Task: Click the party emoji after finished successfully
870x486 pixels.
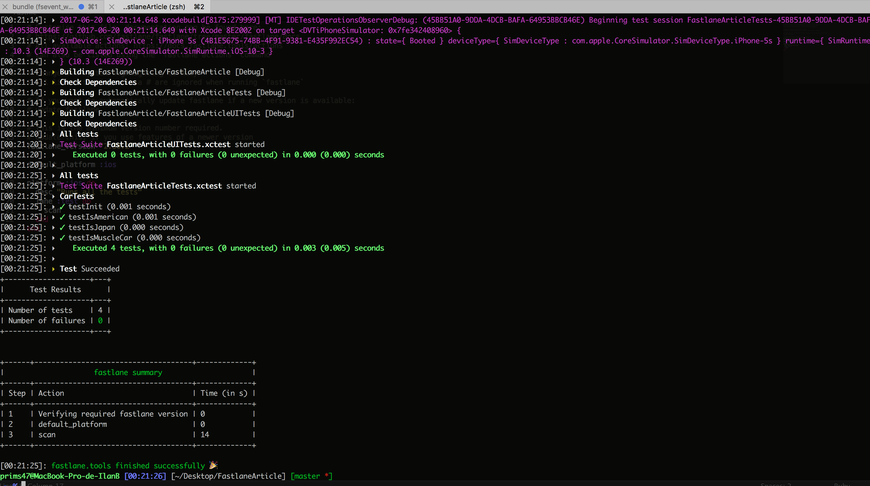Action: (213, 465)
